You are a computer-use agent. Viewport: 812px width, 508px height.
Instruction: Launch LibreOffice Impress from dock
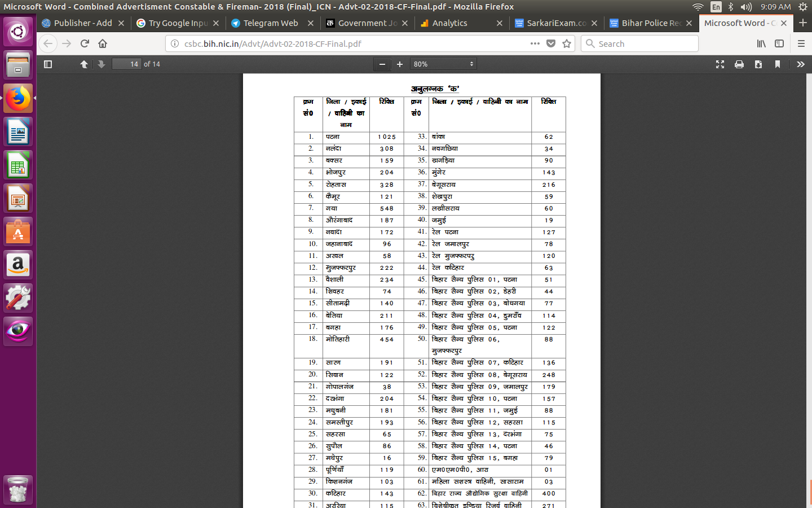(18, 199)
